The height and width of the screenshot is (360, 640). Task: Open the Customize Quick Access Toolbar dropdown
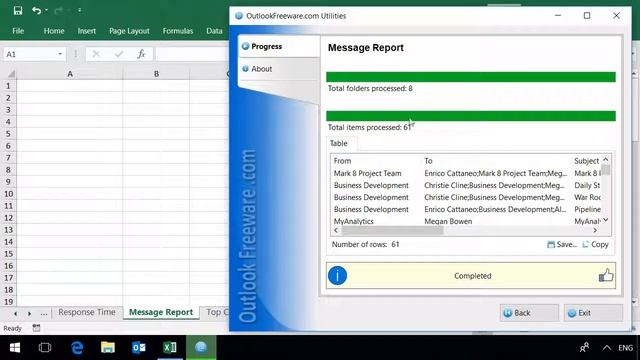(x=80, y=10)
